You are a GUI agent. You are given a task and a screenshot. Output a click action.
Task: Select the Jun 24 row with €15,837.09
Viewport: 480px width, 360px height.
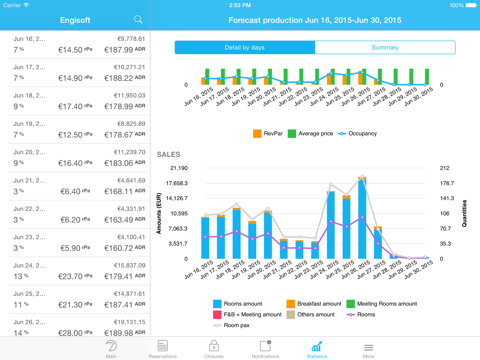[79, 271]
